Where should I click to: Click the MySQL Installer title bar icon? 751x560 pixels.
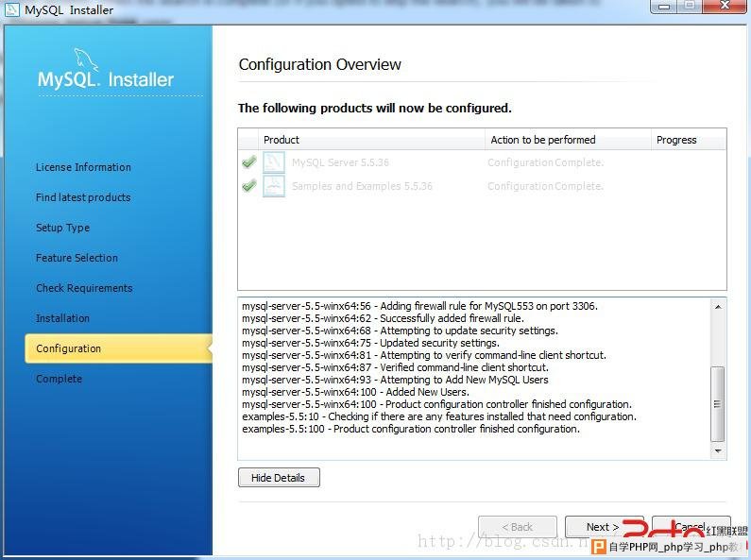11,9
